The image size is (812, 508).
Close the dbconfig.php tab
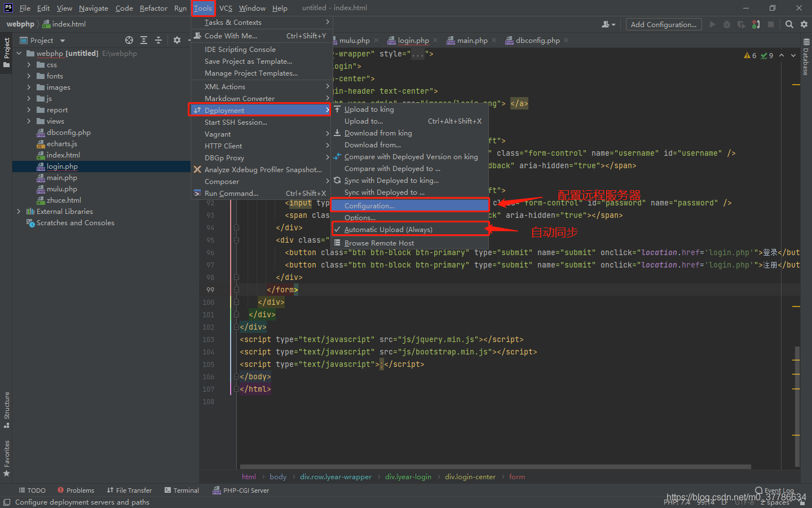pos(566,40)
